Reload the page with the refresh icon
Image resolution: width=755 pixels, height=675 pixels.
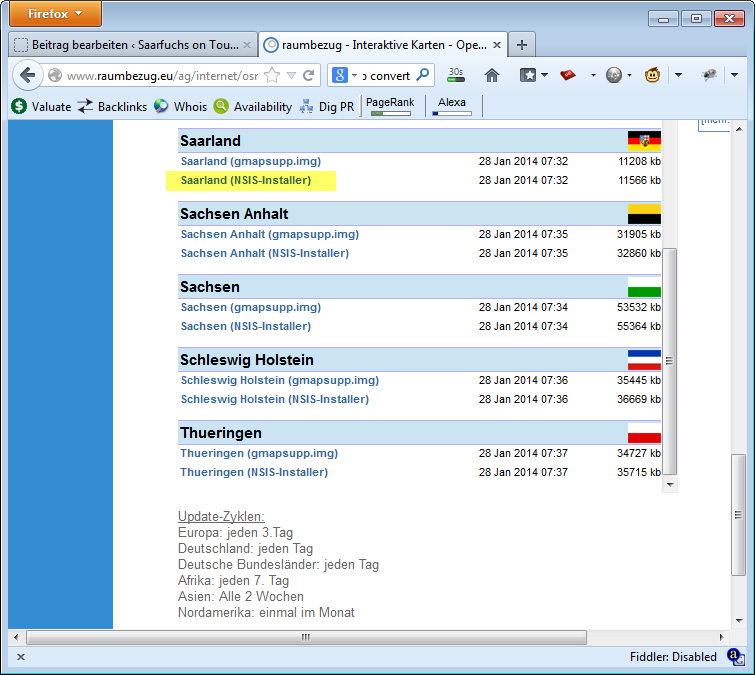coord(309,75)
